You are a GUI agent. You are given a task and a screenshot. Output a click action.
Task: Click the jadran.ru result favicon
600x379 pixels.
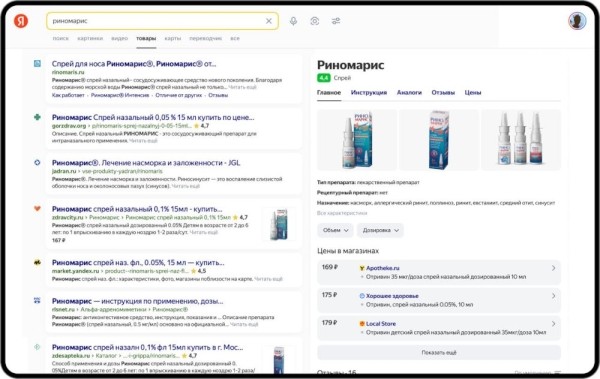37,162
